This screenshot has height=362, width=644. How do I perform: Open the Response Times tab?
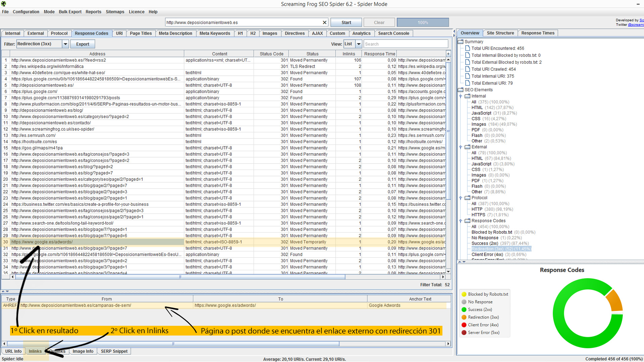tap(538, 33)
